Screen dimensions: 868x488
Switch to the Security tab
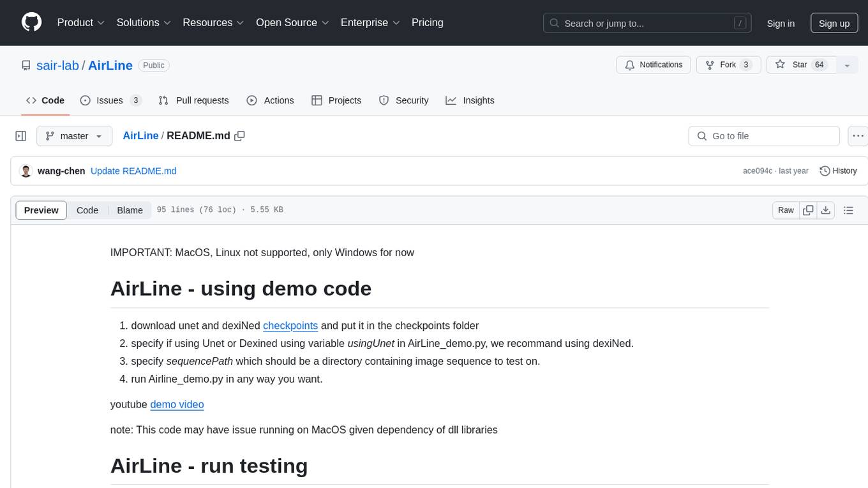[404, 100]
